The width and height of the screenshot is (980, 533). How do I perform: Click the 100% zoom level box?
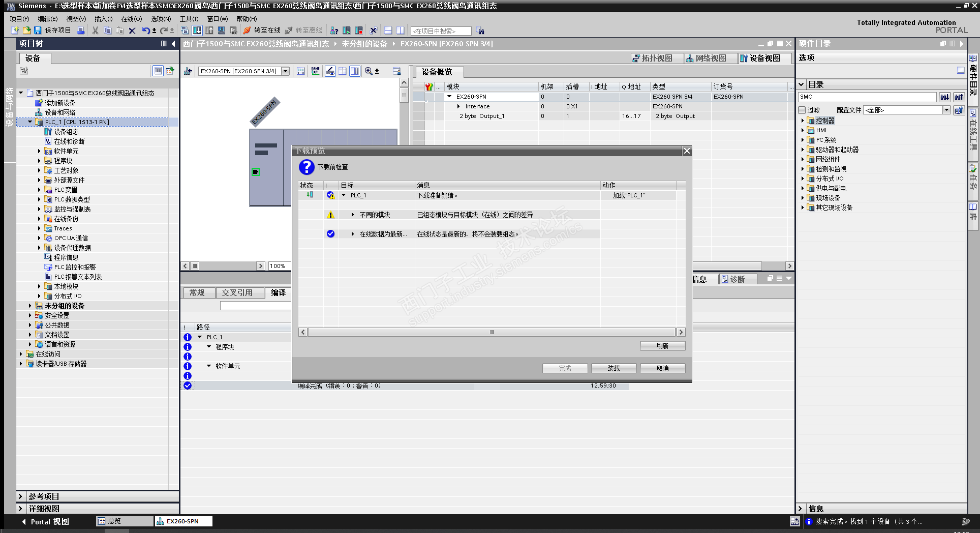[x=279, y=266]
